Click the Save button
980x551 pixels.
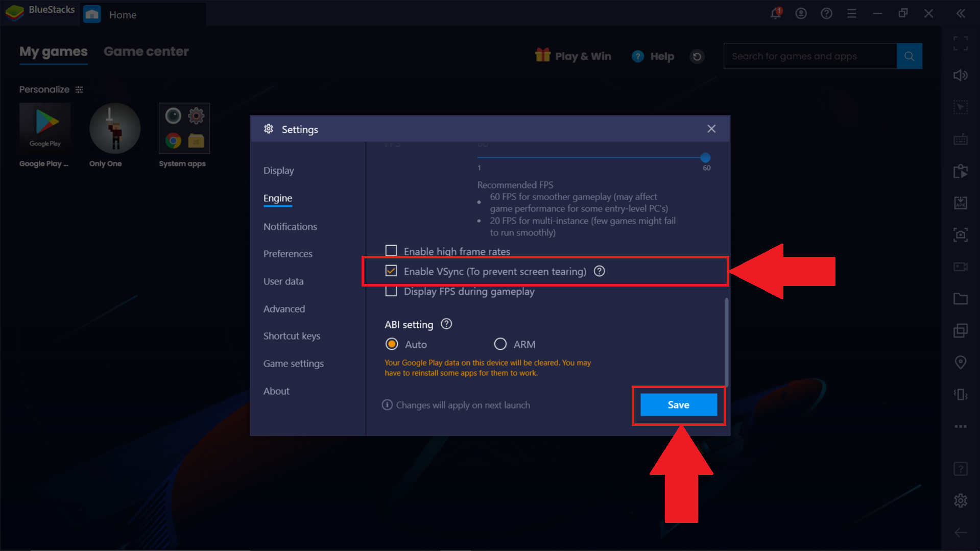(679, 404)
